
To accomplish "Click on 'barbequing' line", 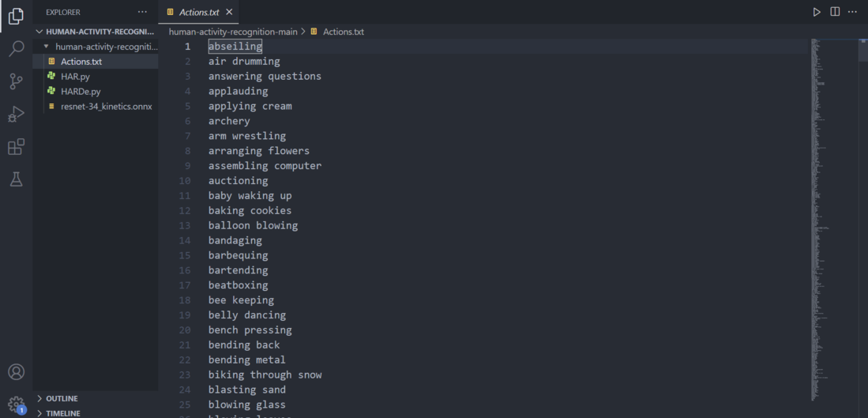I will coord(238,256).
